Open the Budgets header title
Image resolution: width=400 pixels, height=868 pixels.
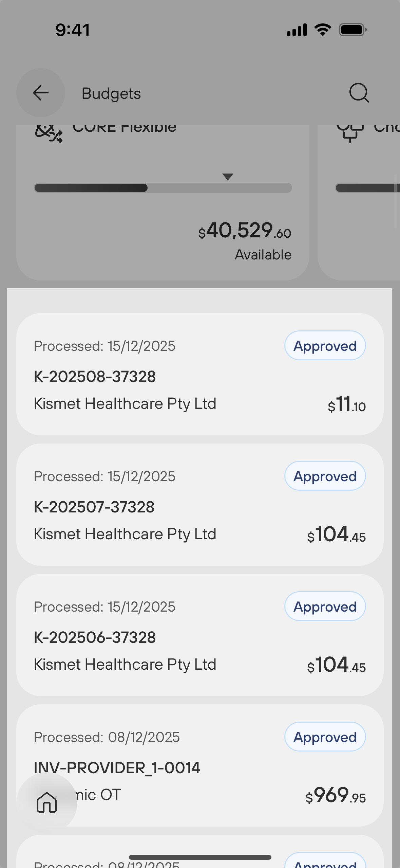point(111,93)
